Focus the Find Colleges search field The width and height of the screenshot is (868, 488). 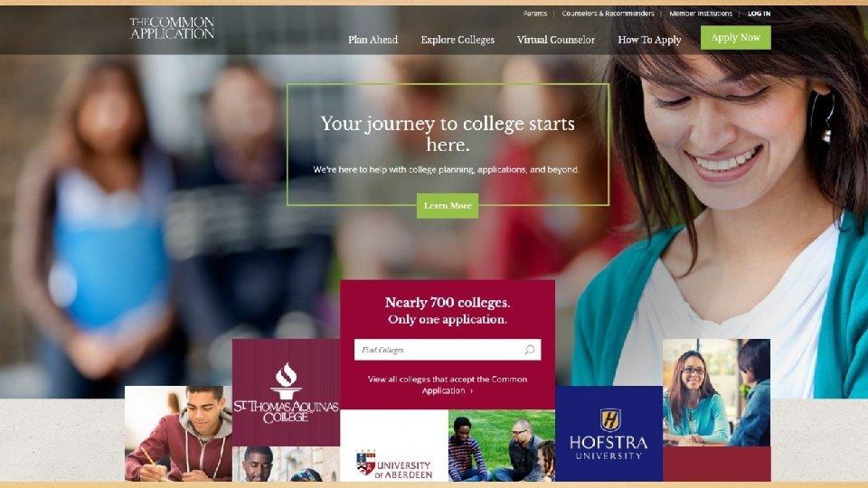(448, 350)
